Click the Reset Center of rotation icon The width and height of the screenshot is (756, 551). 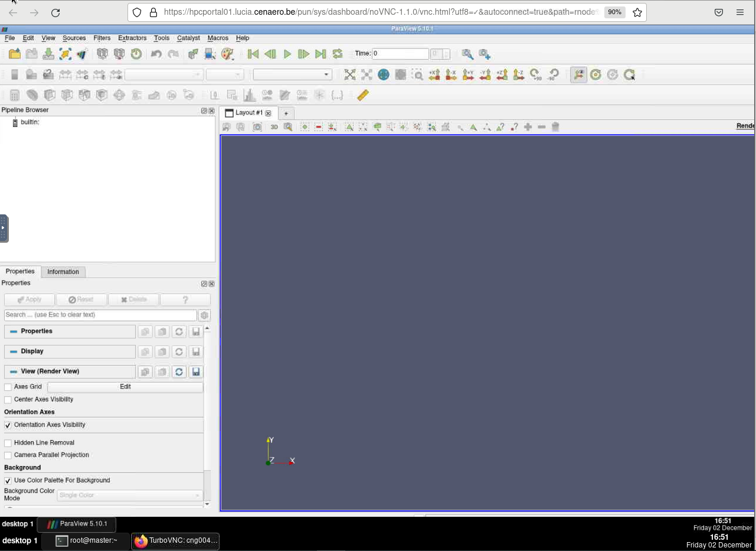pos(613,74)
